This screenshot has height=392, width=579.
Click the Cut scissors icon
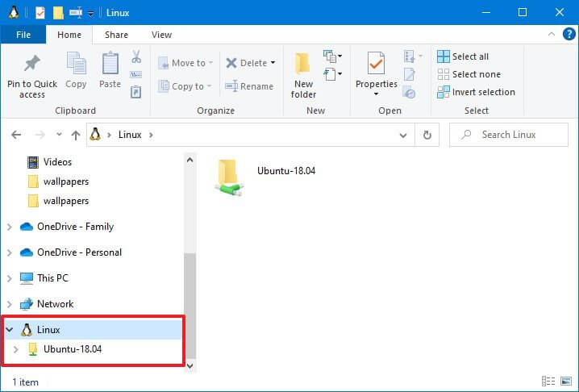click(136, 57)
